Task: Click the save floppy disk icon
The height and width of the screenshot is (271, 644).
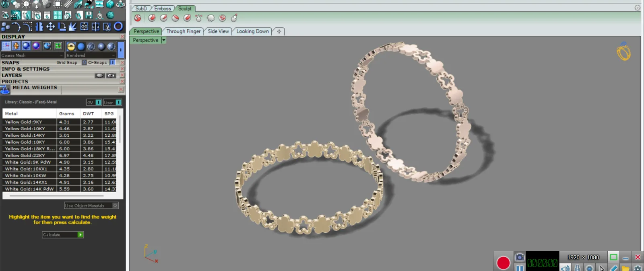Action: (x=89, y=15)
